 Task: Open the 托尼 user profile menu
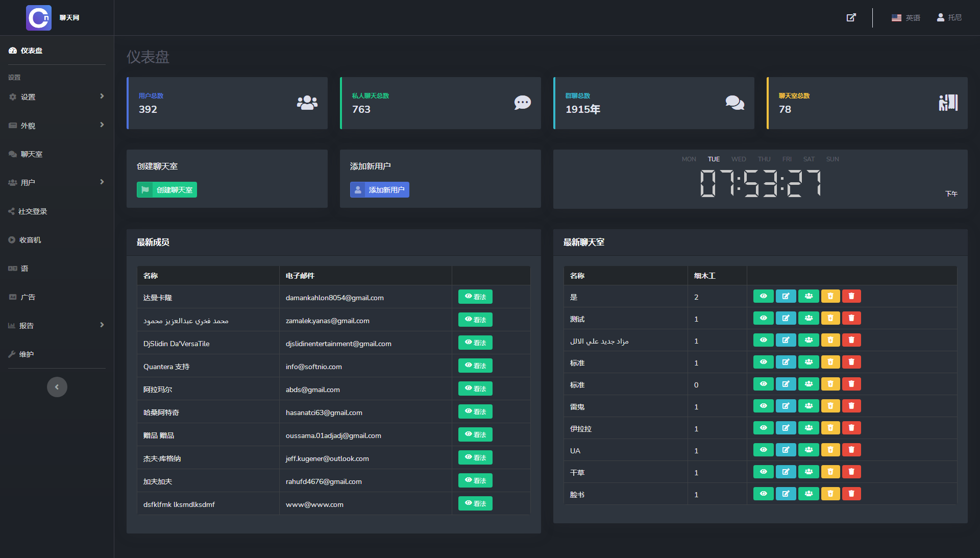tap(949, 17)
